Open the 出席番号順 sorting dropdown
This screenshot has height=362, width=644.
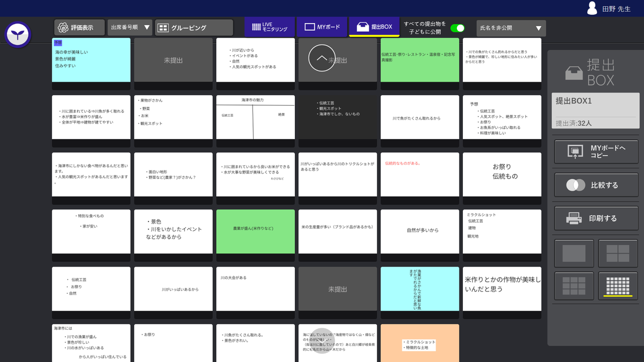(128, 28)
